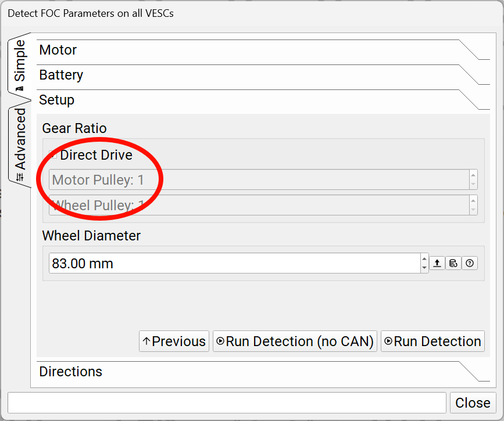The height and width of the screenshot is (421, 504).
Task: Go back with the Previous button
Action: [174, 341]
